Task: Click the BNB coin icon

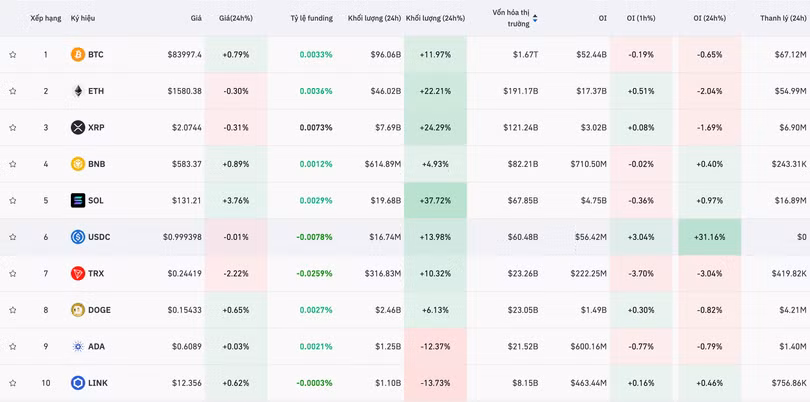Action: (78, 164)
